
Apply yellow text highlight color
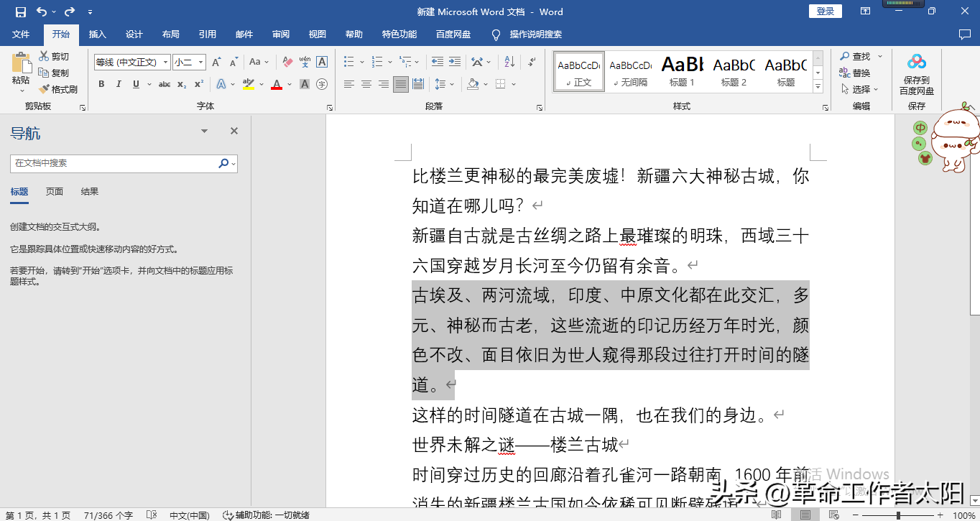249,84
